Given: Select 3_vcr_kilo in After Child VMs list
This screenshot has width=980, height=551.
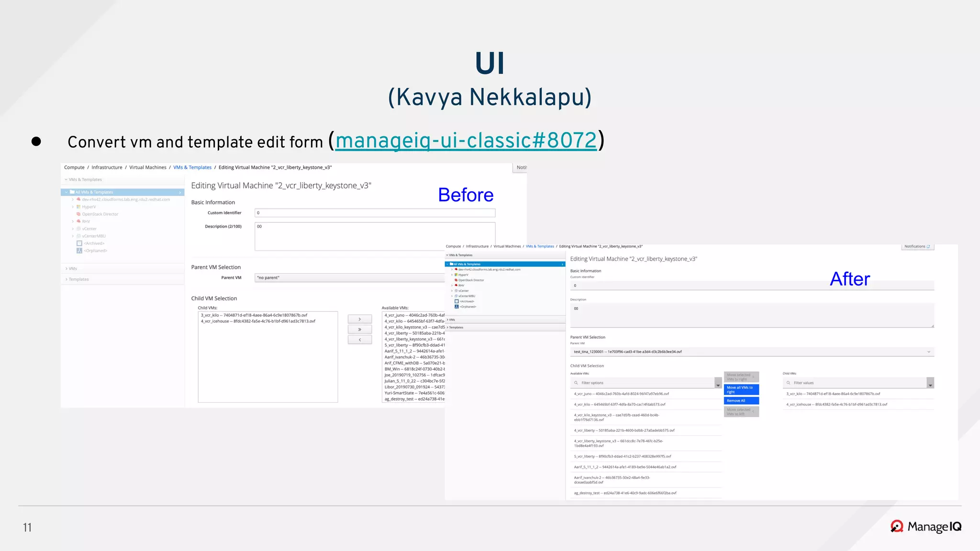Looking at the screenshot, I should (x=858, y=394).
